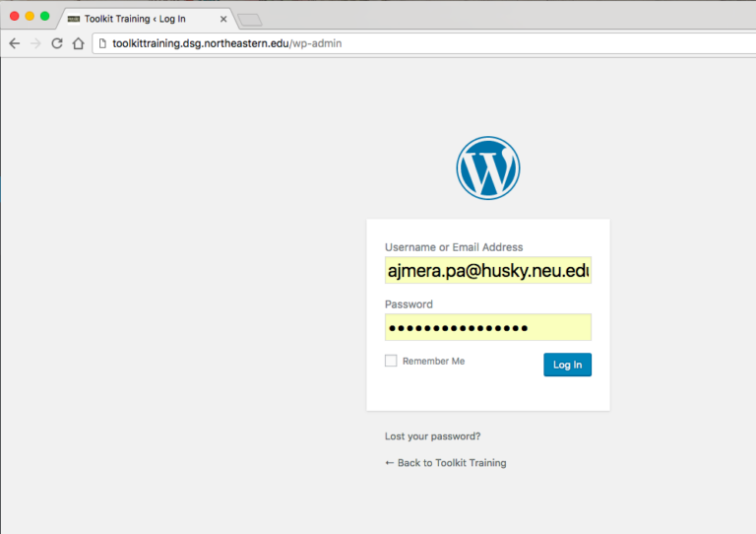Close the Toolkit Training tab
This screenshot has height=534, width=756.
pos(223,19)
